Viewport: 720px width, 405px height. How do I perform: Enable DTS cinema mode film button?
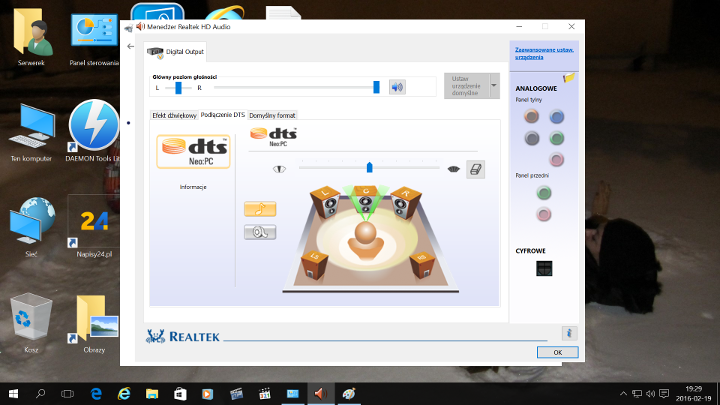(x=260, y=232)
